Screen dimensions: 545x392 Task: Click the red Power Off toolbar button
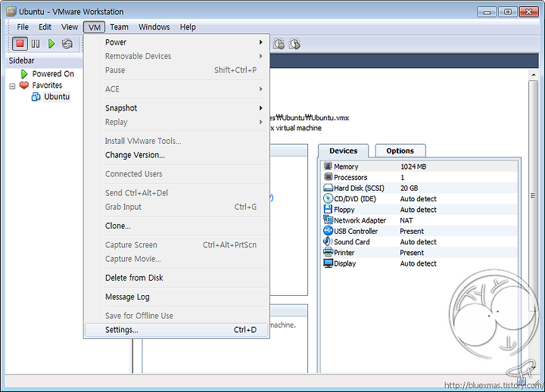[20, 44]
